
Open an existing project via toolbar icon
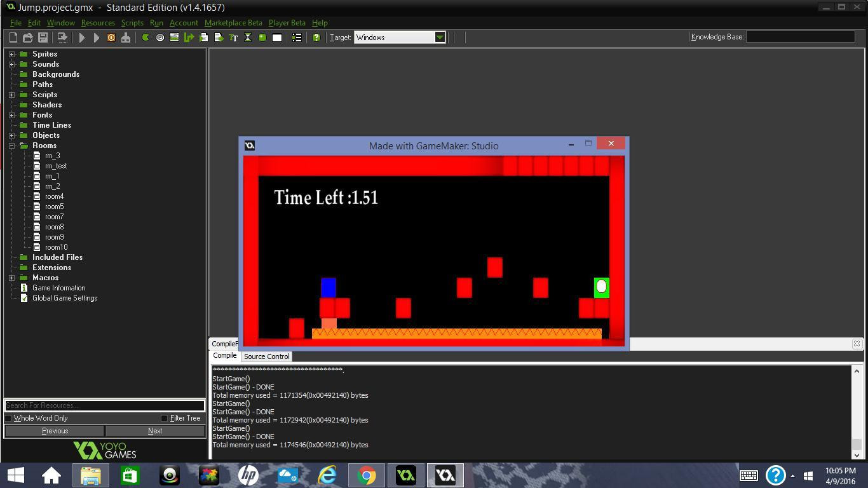tap(28, 37)
